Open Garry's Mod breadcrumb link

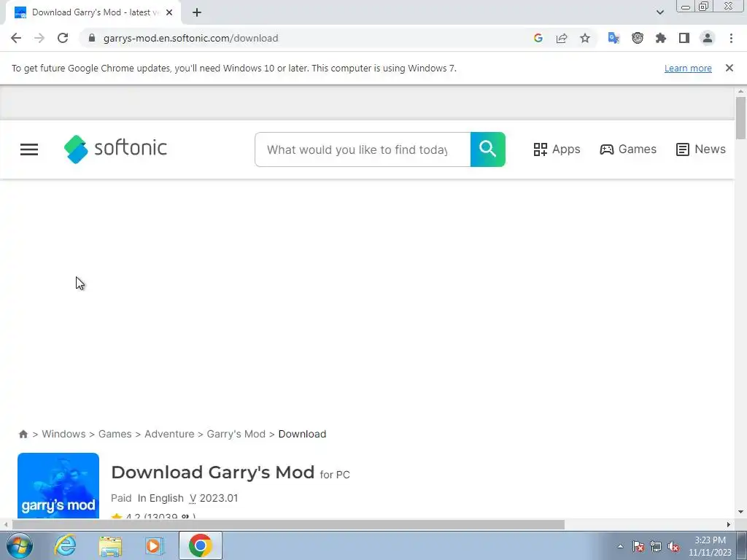pyautogui.click(x=236, y=434)
